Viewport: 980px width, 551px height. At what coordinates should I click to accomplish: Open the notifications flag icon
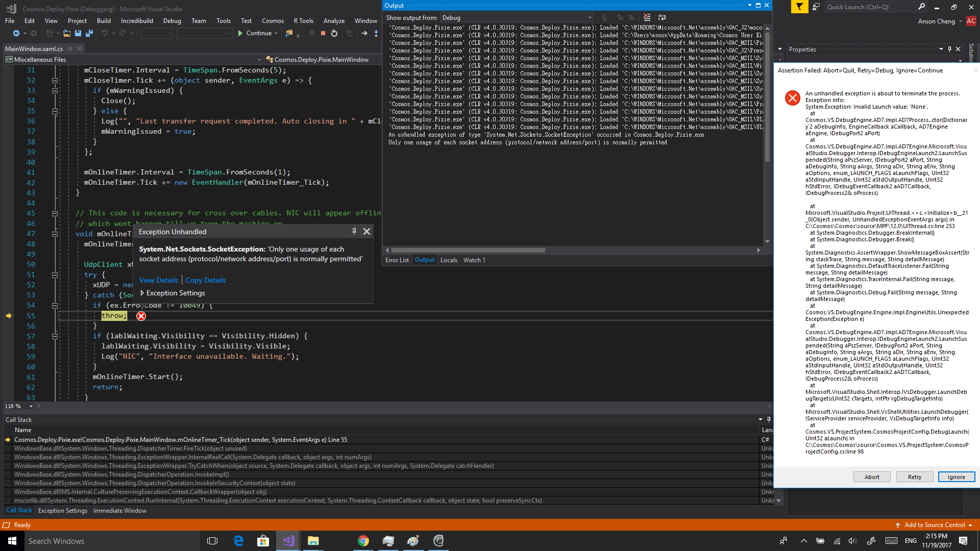tap(799, 7)
